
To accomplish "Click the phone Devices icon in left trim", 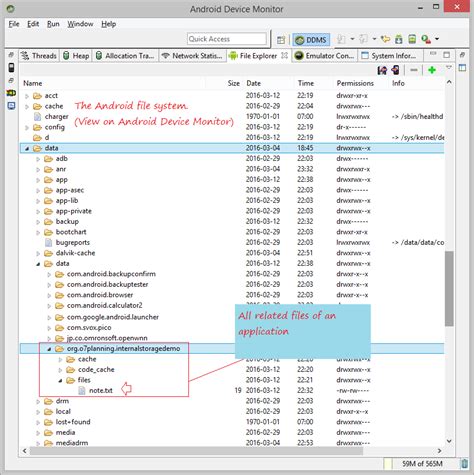I will (x=11, y=68).
